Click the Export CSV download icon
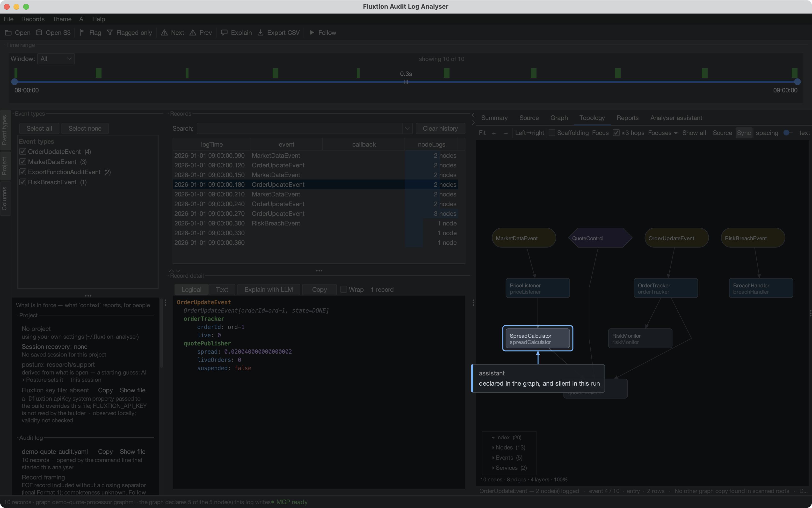This screenshot has width=812, height=508. click(260, 33)
